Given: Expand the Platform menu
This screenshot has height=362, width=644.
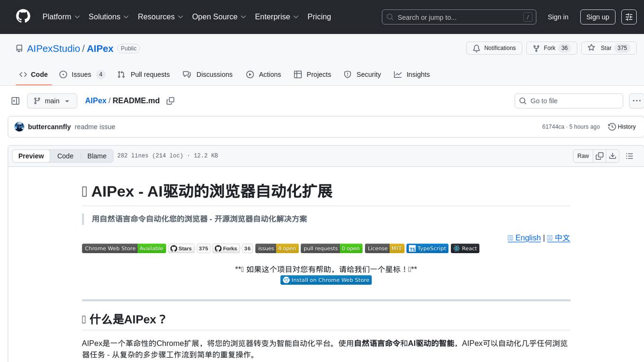Looking at the screenshot, I should pyautogui.click(x=61, y=17).
